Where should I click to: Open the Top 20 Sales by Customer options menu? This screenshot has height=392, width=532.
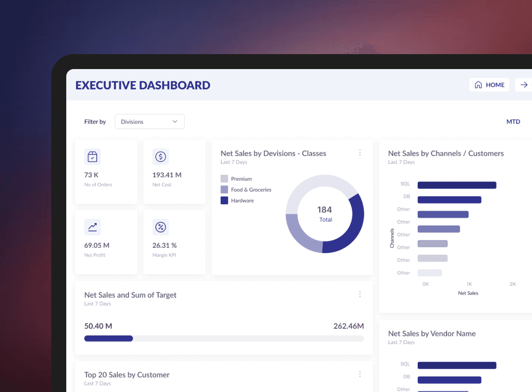(x=360, y=374)
